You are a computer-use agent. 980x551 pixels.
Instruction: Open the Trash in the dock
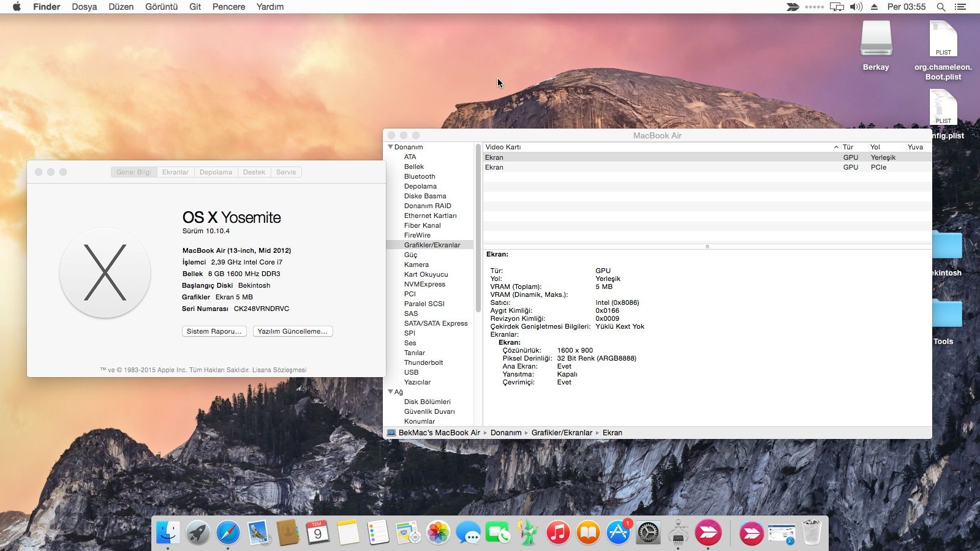(x=812, y=533)
